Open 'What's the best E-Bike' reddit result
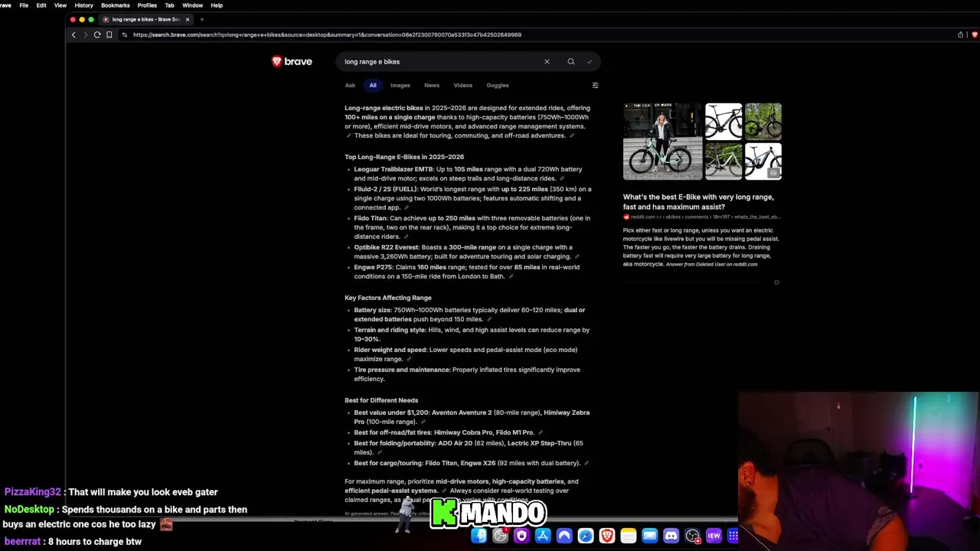The width and height of the screenshot is (980, 551). coord(698,202)
